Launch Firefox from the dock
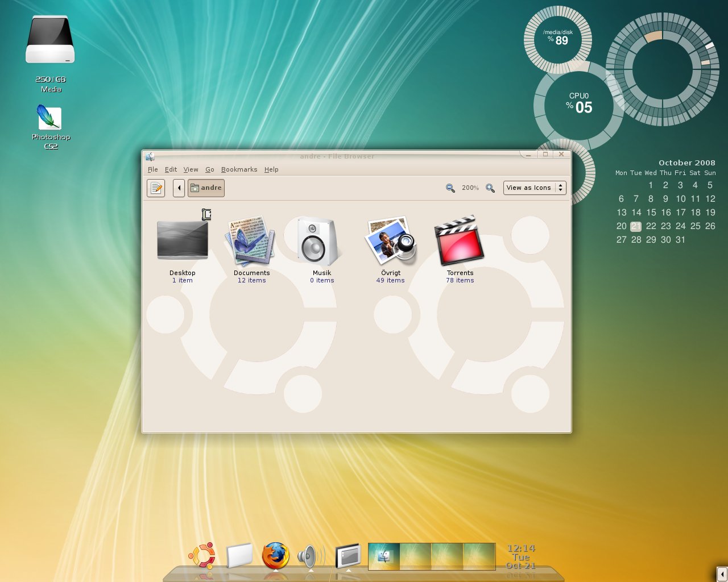Image resolution: width=728 pixels, height=582 pixels. click(275, 555)
